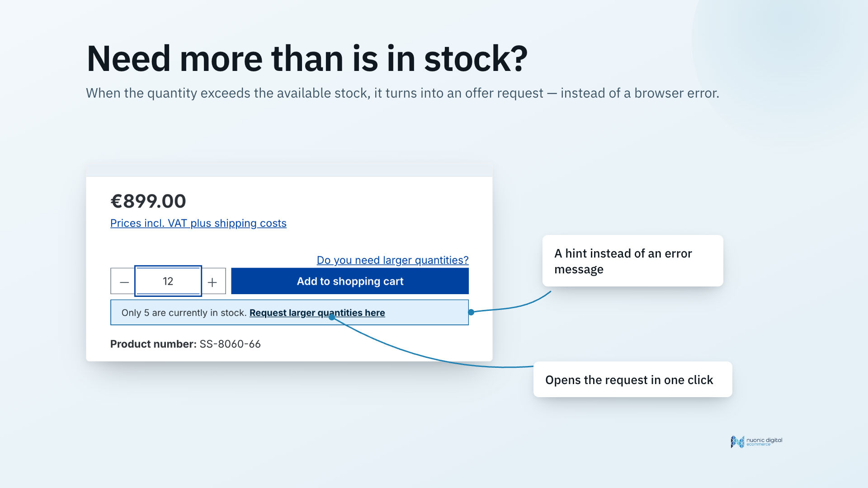Click the blue dot marker on the request link
This screenshot has height=488, width=868.
point(332,317)
